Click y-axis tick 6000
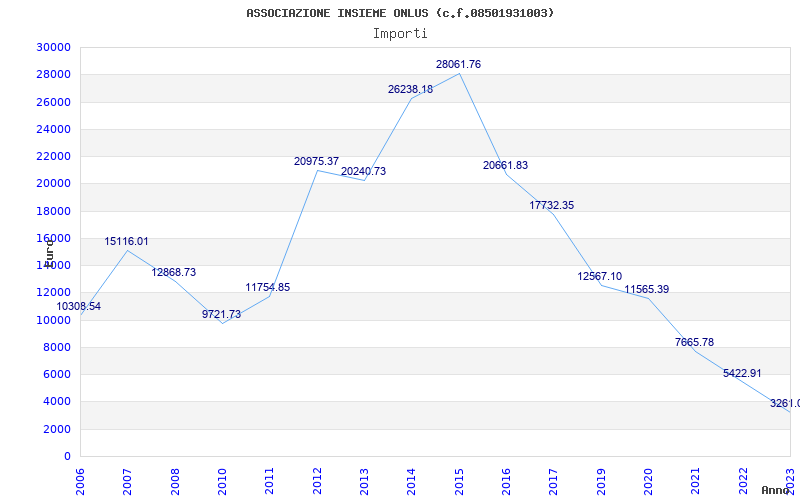 [56, 374]
